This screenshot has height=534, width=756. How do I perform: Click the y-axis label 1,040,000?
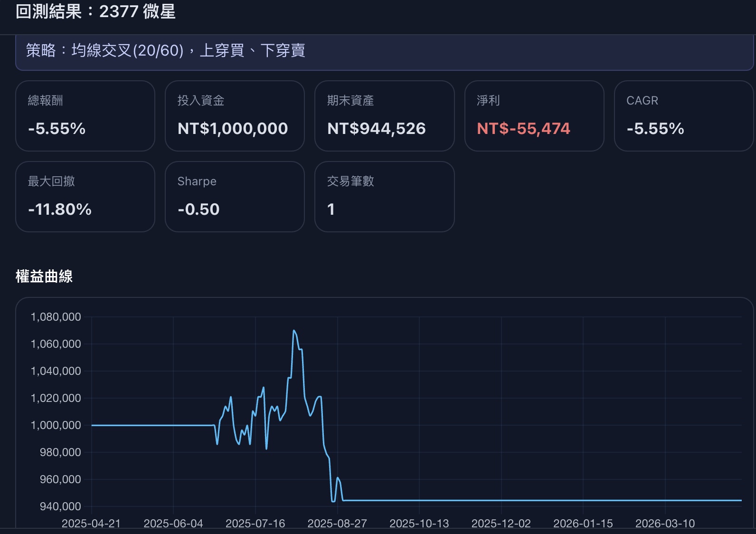[x=56, y=371]
